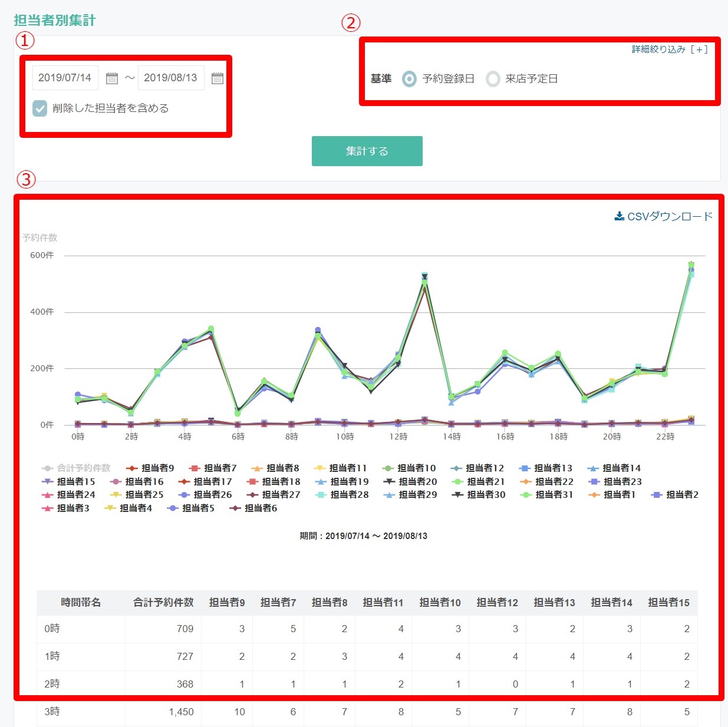Click the total value 1,450
The width and height of the screenshot is (728, 727).
(181, 712)
